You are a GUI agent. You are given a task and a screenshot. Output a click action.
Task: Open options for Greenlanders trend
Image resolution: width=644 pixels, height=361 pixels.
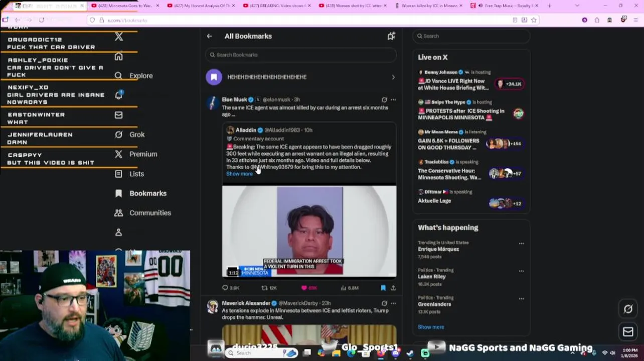521,299
